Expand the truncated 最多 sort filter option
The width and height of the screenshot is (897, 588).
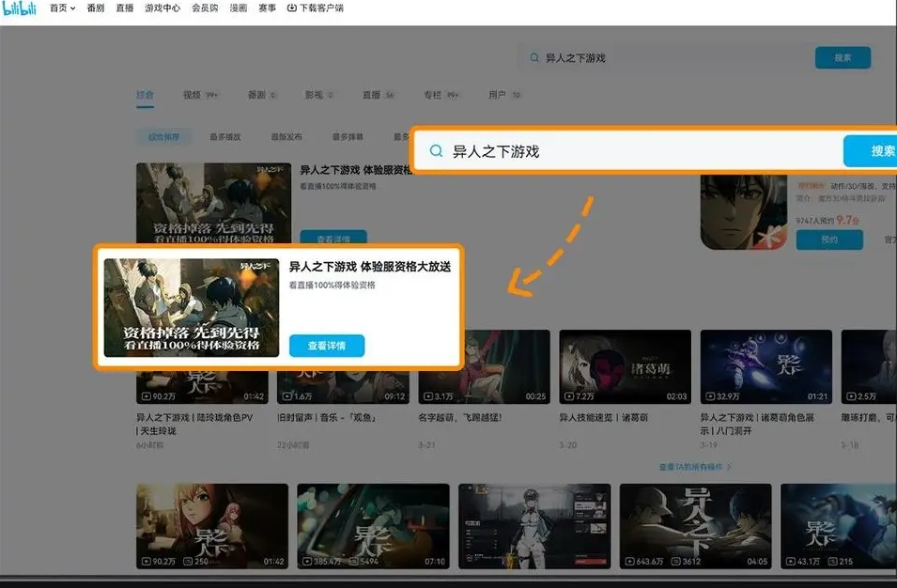click(x=401, y=136)
